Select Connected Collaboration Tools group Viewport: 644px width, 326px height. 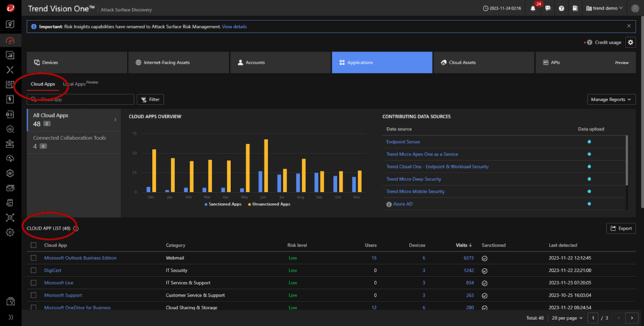point(74,142)
